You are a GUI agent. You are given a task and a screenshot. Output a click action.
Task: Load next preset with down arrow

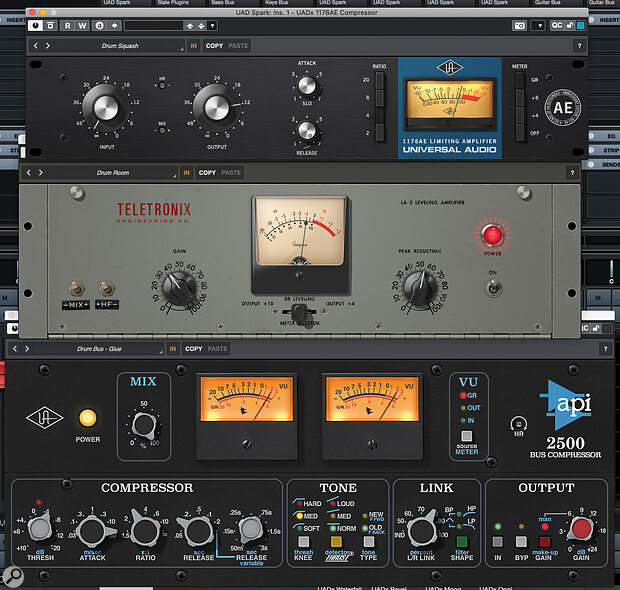pos(201,26)
